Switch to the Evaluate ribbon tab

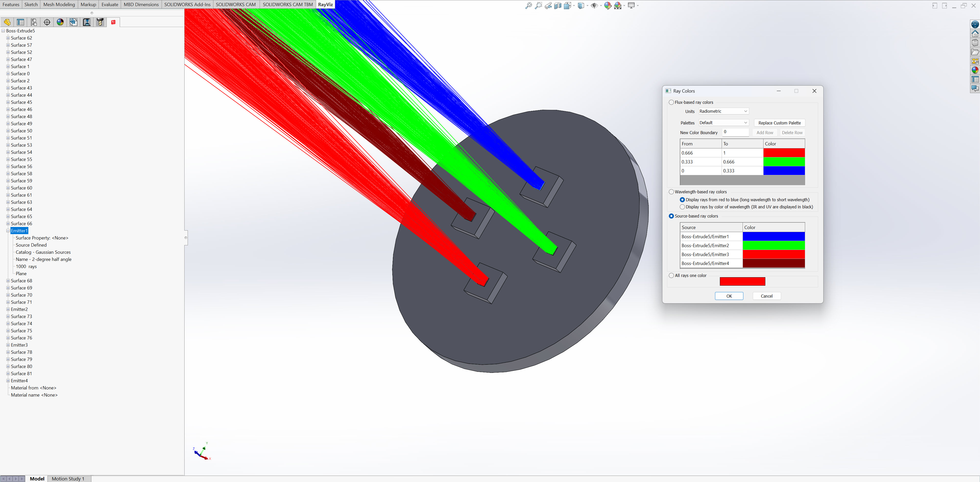tap(110, 5)
